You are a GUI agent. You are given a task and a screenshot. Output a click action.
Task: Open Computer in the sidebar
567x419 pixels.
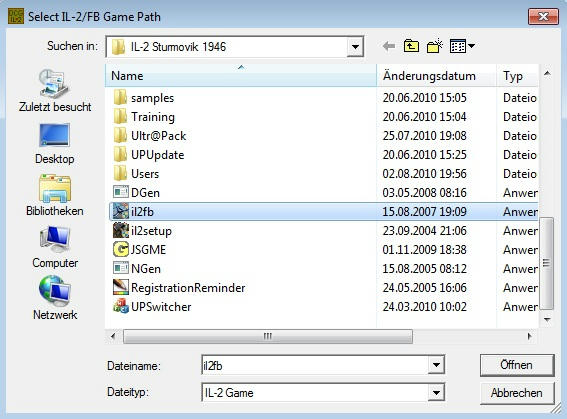55,248
